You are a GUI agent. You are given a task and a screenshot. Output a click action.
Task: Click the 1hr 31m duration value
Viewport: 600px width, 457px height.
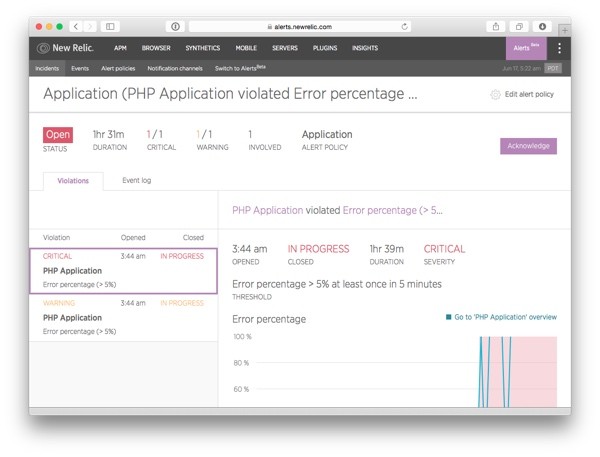click(108, 134)
